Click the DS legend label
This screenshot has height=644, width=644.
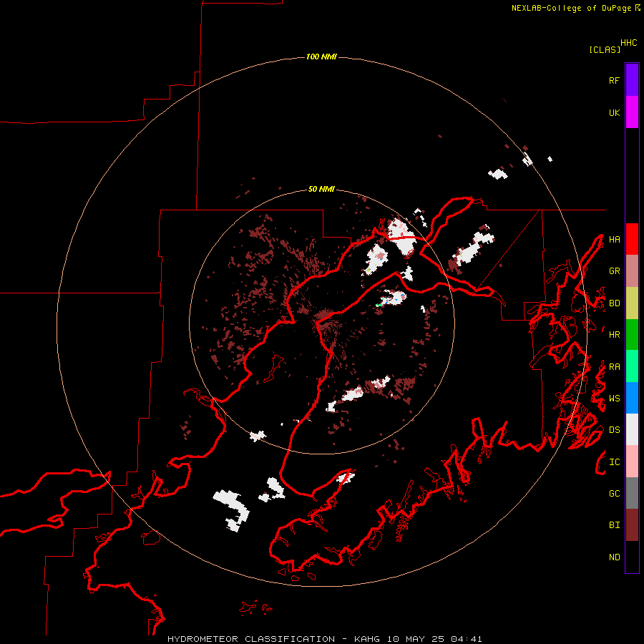point(614,430)
